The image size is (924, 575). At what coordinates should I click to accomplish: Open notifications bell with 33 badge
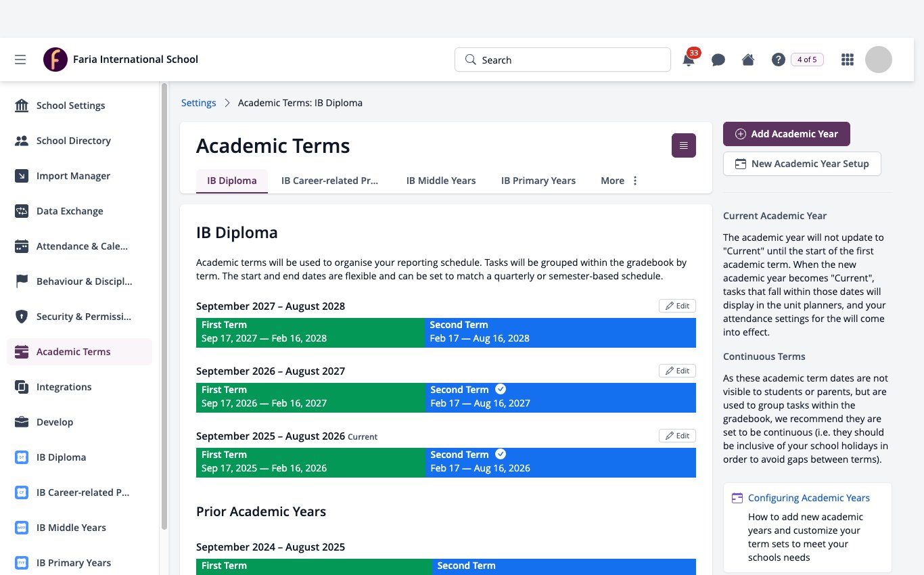(x=689, y=59)
